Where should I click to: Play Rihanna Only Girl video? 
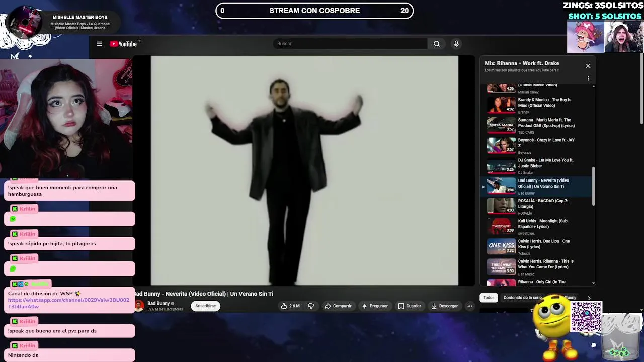coord(535,282)
